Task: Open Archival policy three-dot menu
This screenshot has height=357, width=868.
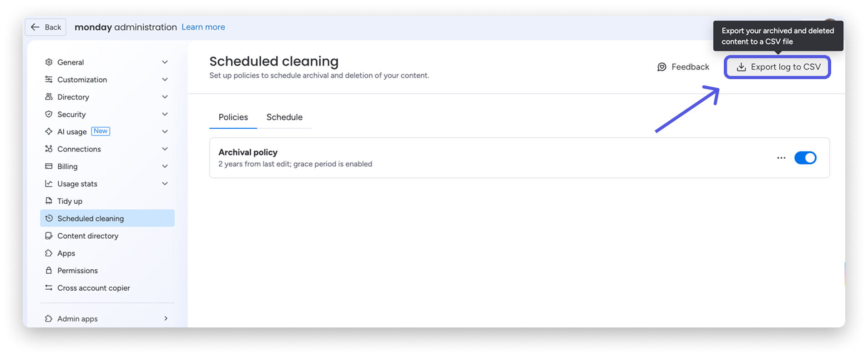Action: 781,158
